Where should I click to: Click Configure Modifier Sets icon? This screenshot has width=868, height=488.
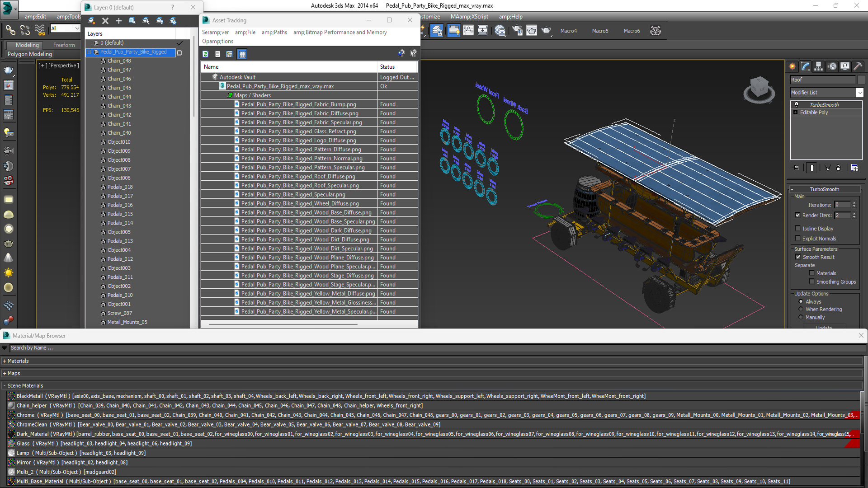[x=854, y=168]
